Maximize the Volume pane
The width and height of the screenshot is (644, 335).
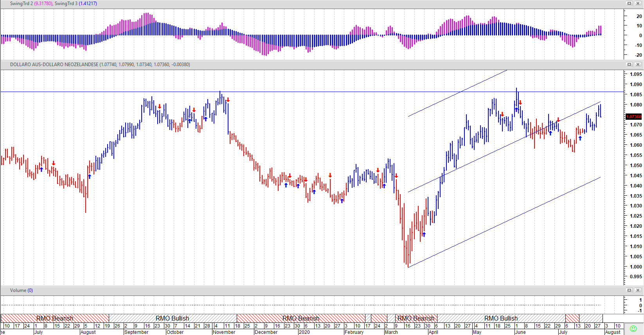coord(629,290)
